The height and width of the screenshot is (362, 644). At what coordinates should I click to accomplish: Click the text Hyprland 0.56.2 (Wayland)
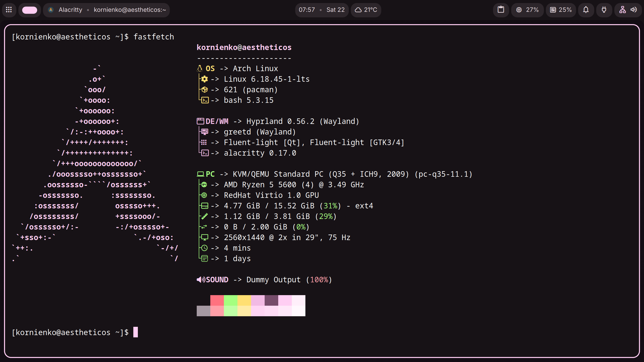coord(303,121)
